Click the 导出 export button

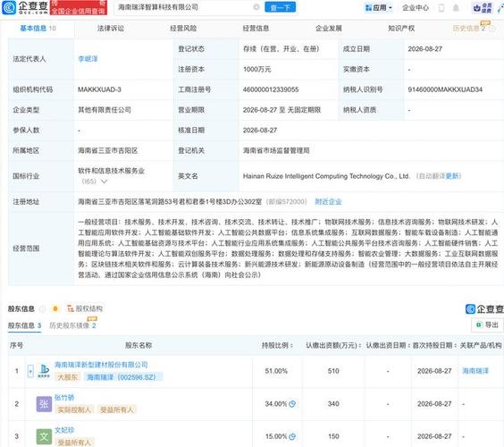click(487, 325)
